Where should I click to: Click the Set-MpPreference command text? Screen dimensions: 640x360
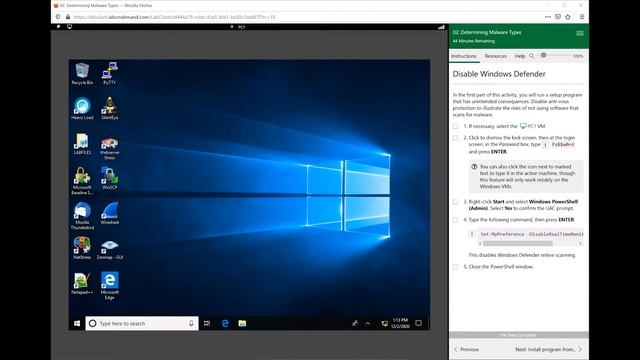pos(532,234)
